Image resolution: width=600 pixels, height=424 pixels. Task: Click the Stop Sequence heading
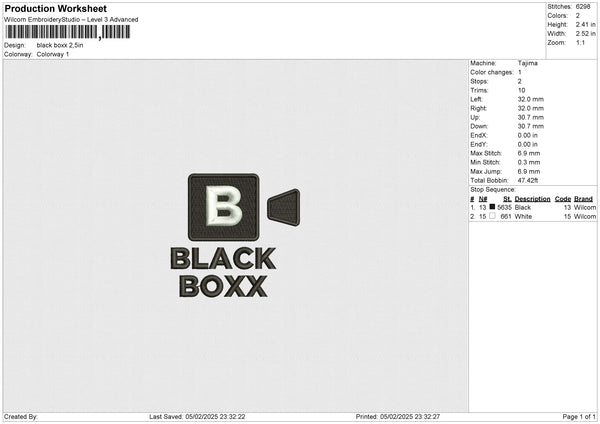493,190
